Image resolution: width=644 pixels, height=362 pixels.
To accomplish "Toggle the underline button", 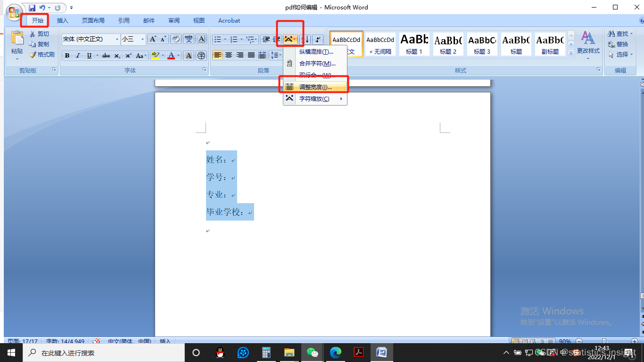I will (89, 55).
